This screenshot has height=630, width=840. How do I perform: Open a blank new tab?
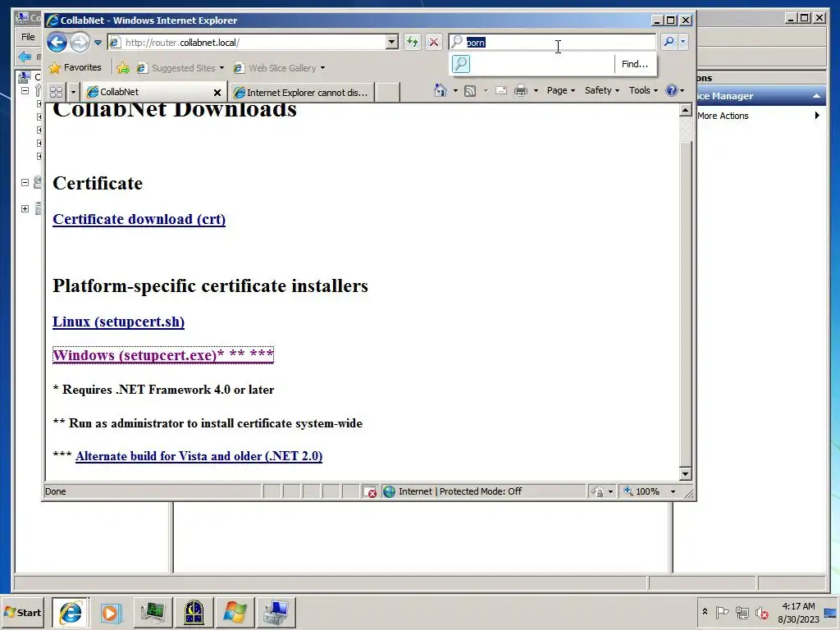point(387,92)
